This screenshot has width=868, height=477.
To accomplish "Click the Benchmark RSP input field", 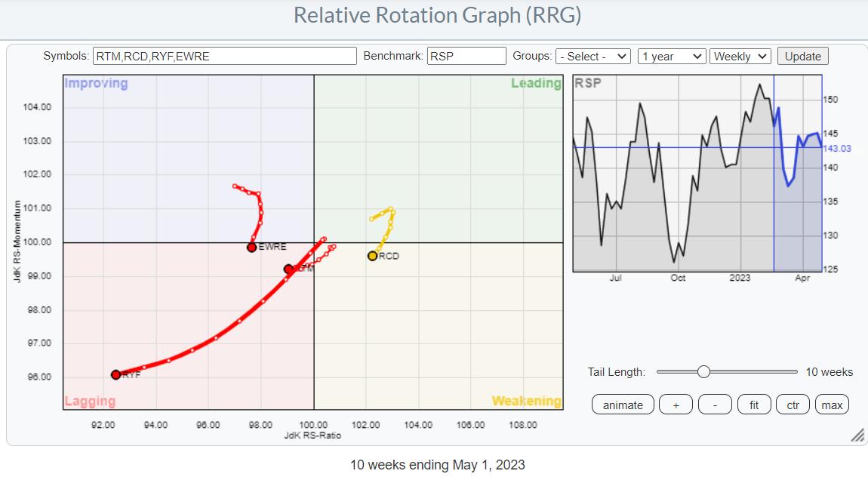I will coord(466,57).
